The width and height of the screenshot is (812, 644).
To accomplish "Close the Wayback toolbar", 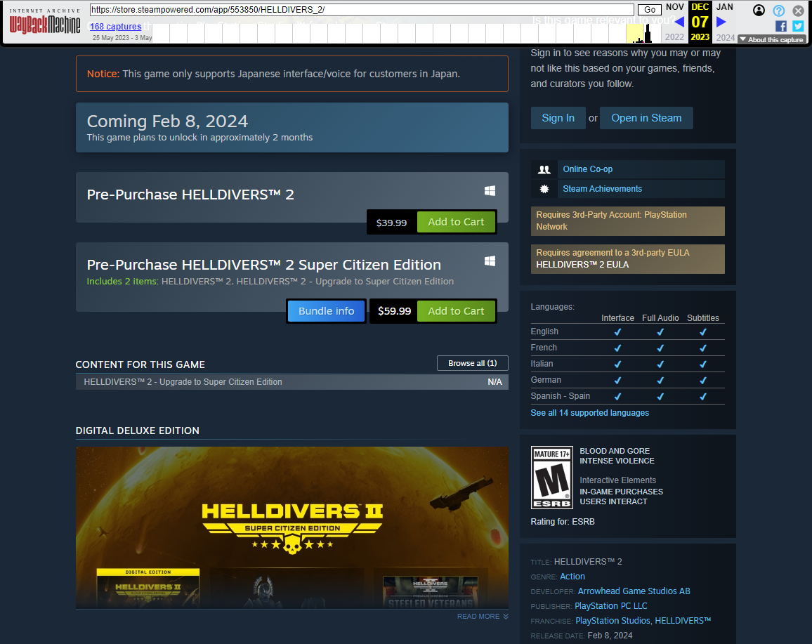I will [798, 11].
